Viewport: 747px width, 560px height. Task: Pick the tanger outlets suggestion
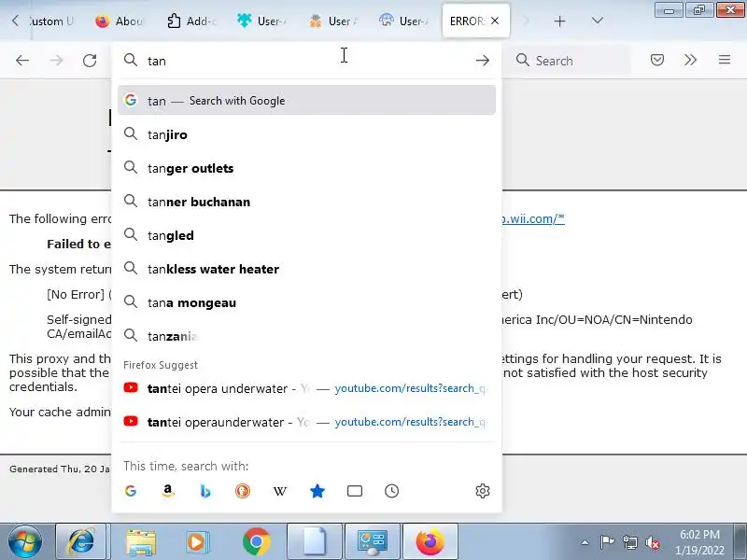(x=307, y=168)
